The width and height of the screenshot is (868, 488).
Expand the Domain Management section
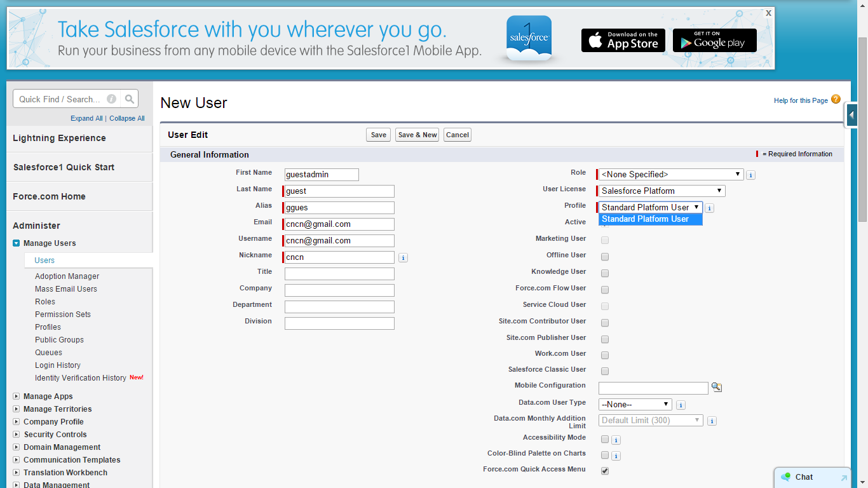click(17, 447)
